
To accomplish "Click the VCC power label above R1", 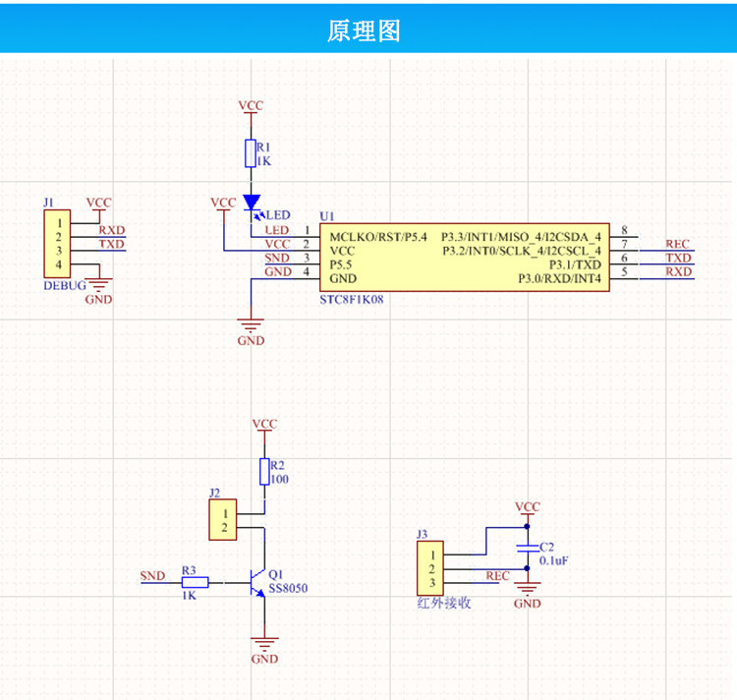I will pyautogui.click(x=251, y=105).
